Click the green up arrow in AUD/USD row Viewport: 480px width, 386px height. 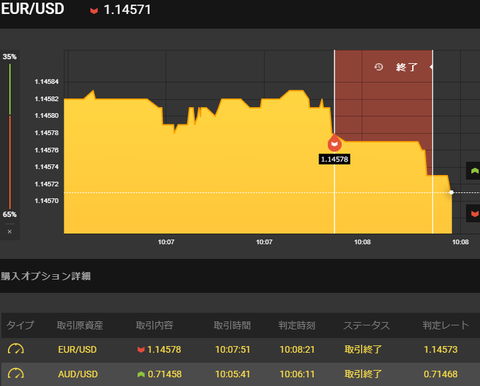(x=141, y=374)
